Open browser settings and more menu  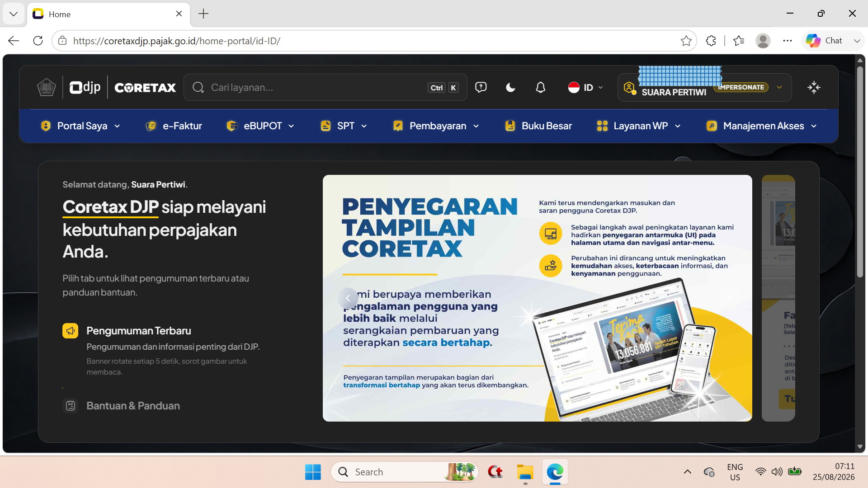[788, 41]
